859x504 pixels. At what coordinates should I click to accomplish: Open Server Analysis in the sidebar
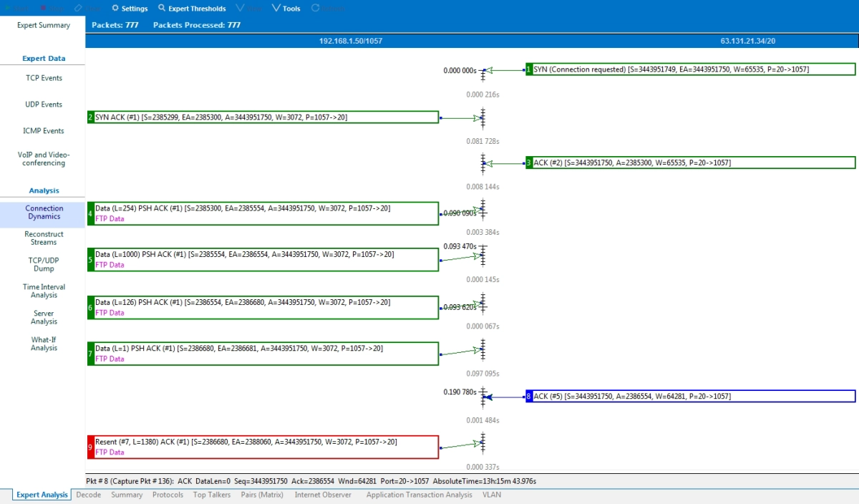coord(44,317)
